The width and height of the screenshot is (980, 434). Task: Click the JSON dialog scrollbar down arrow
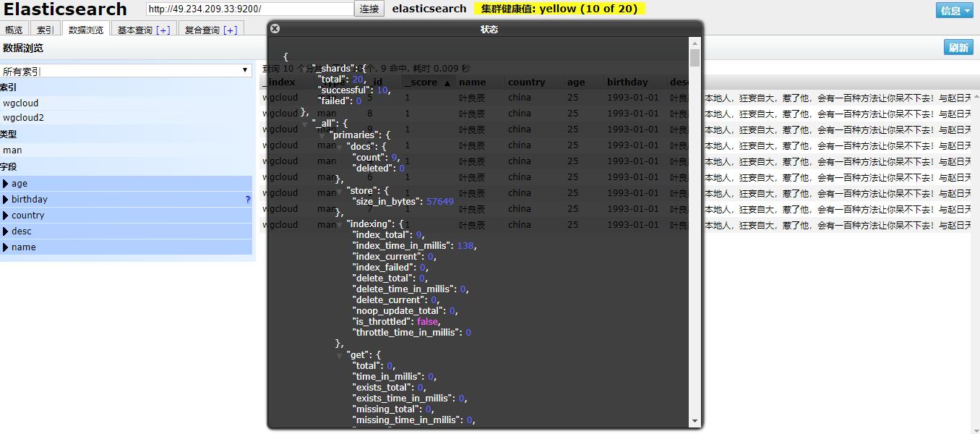coord(695,420)
